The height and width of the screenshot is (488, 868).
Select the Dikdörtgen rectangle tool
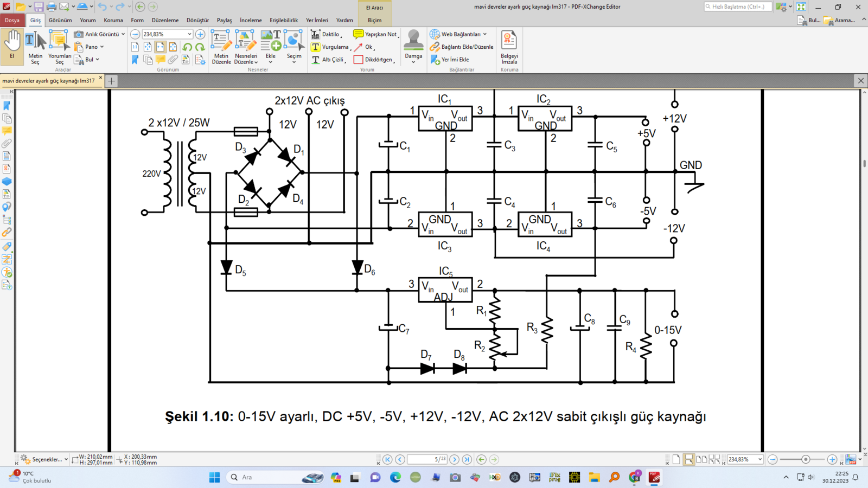pyautogui.click(x=374, y=60)
